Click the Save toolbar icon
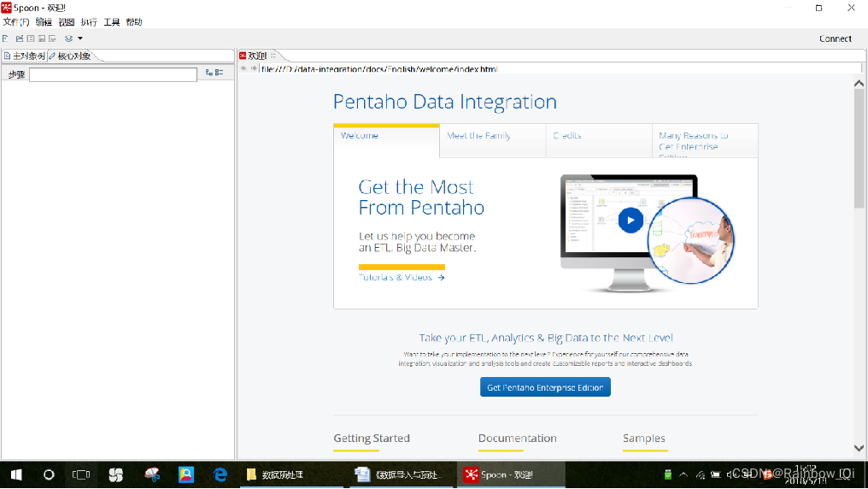Screen dimensions: 868x489 (x=42, y=38)
